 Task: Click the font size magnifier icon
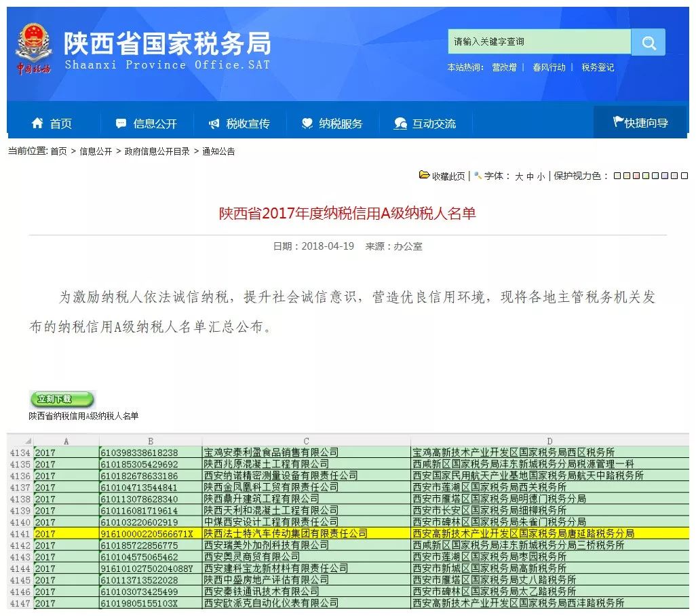(478, 176)
